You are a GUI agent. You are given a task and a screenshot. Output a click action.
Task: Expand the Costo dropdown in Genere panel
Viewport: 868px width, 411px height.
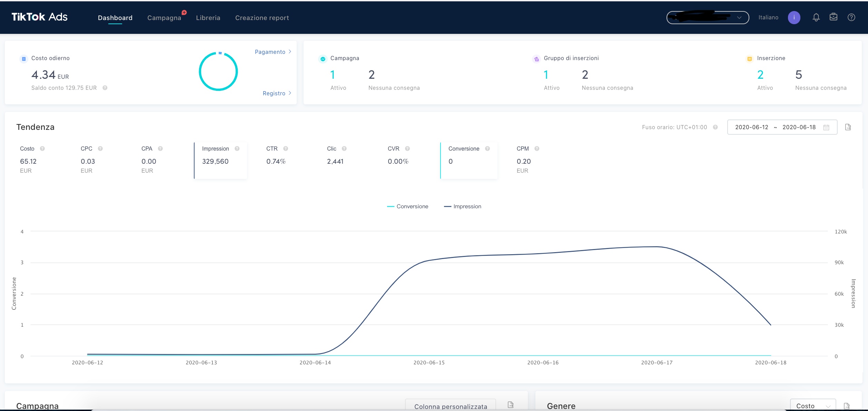(813, 406)
